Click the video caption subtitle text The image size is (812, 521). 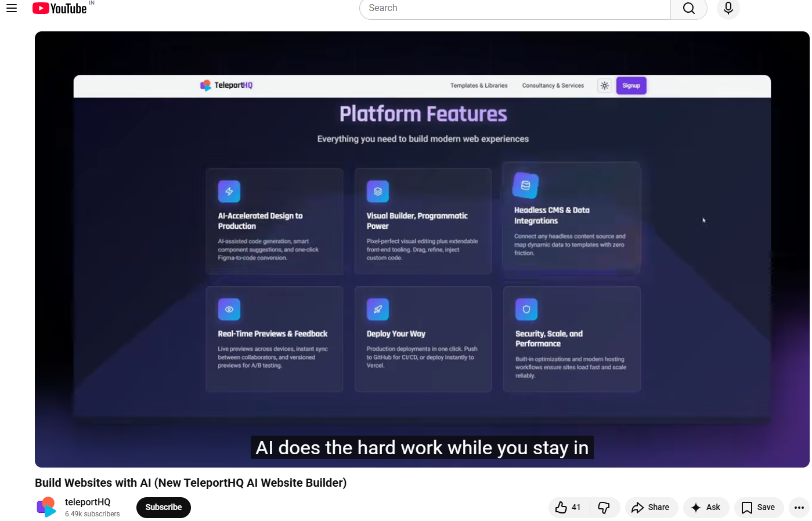pos(422,448)
